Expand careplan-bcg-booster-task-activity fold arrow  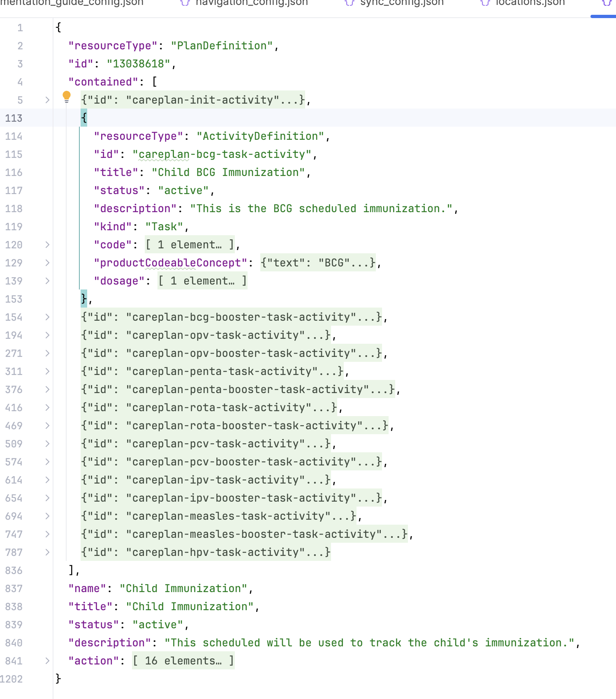point(47,317)
